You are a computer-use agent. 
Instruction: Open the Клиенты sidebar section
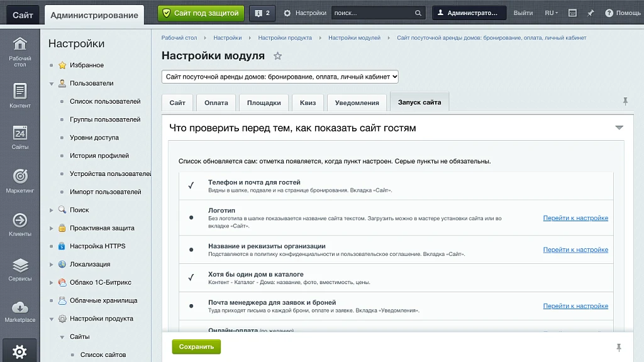coord(19,224)
